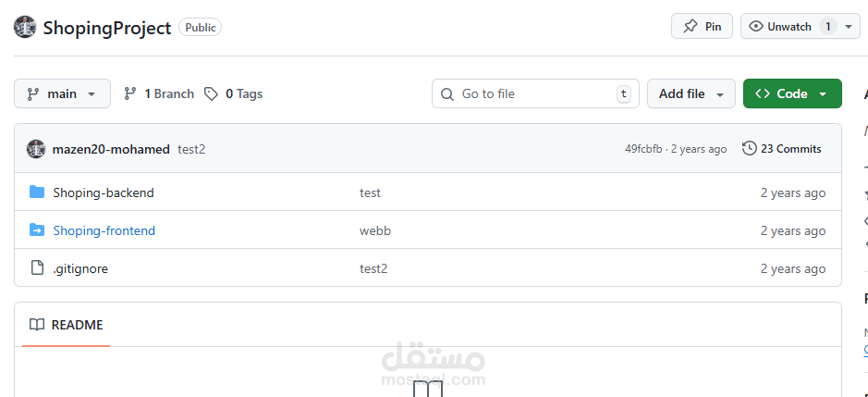
Task: Open the mazen20-mohamed profile link
Action: click(x=111, y=149)
